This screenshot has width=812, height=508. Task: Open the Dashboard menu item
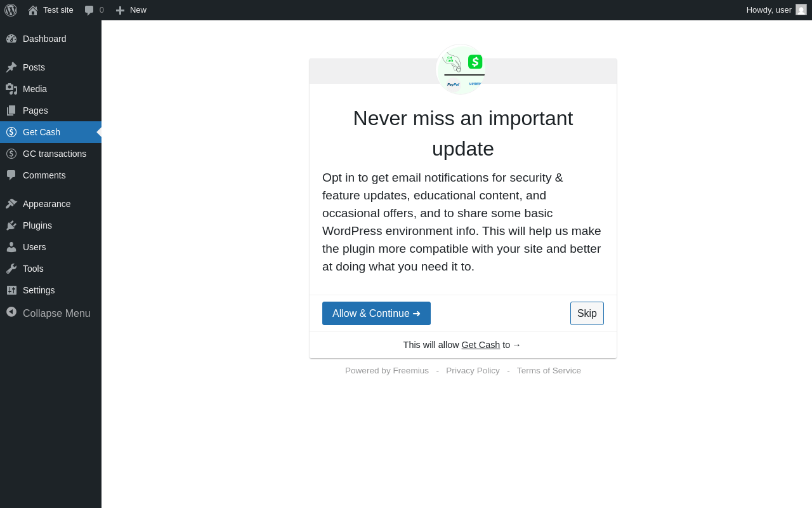[44, 39]
